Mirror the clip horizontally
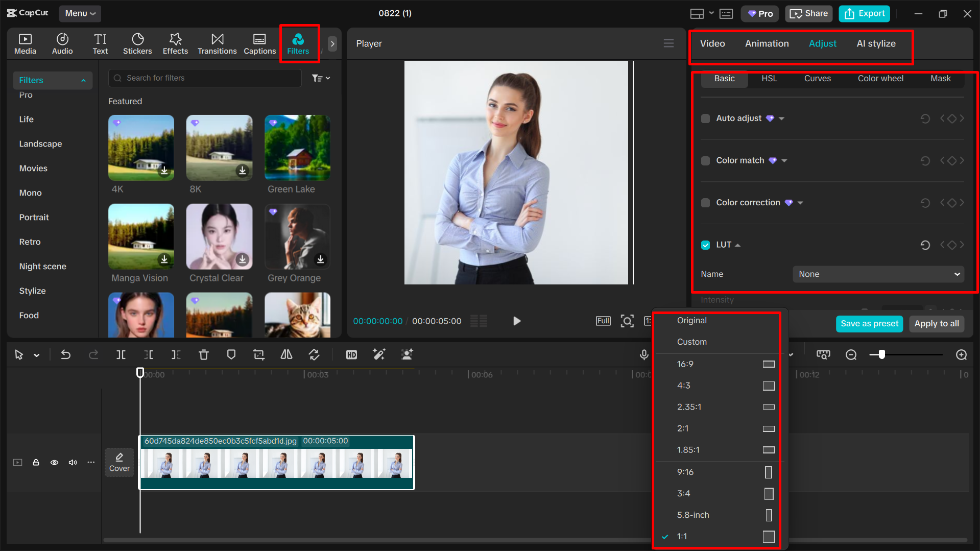 [286, 354]
